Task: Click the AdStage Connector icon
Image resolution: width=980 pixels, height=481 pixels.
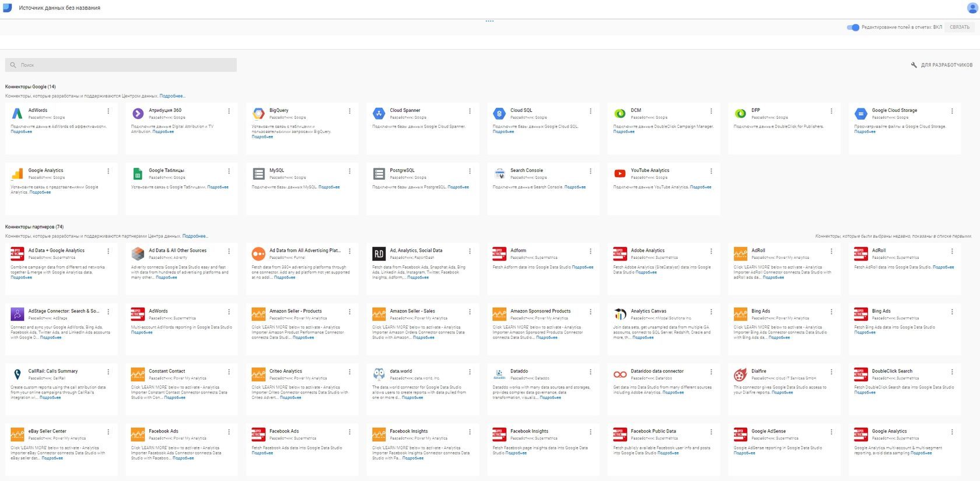Action: (17, 314)
